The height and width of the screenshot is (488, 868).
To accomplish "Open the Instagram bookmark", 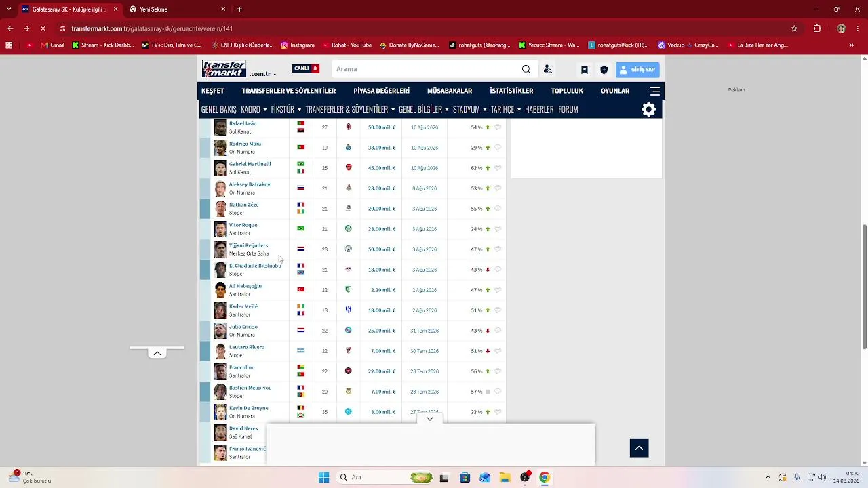I will coord(298,45).
